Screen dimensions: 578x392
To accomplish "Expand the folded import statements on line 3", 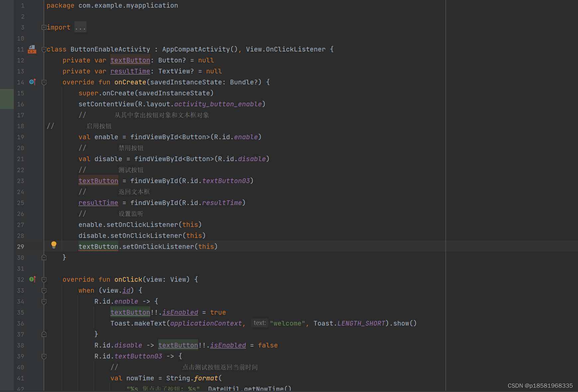I will 44,27.
